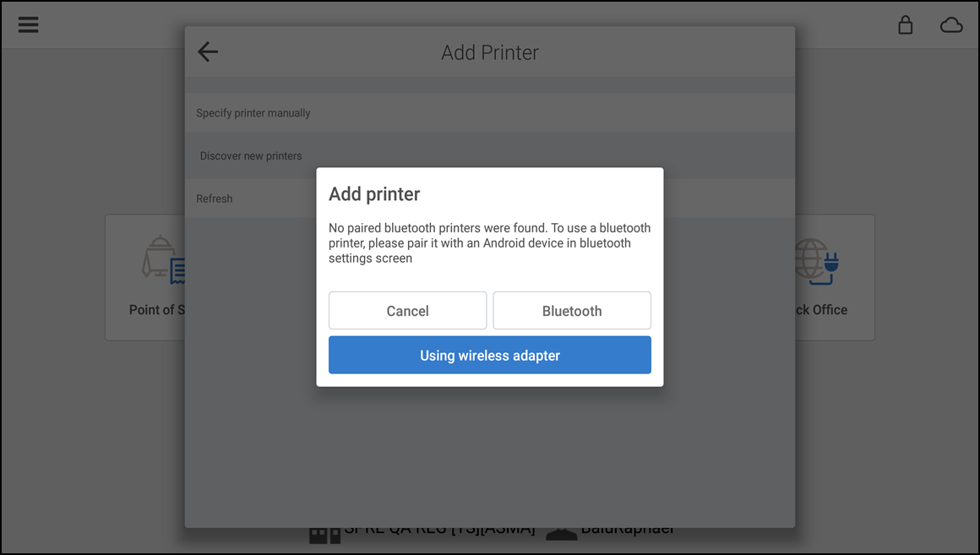
Task: Click the Back Office globe-plug icon
Action: (816, 258)
